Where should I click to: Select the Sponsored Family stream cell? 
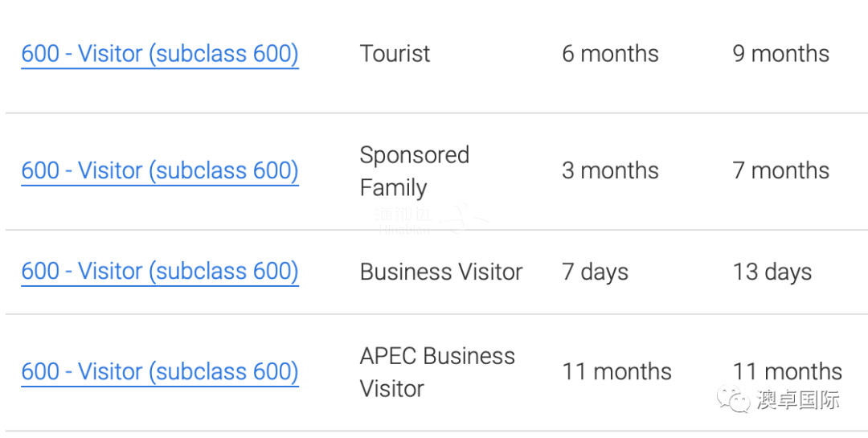click(x=415, y=171)
